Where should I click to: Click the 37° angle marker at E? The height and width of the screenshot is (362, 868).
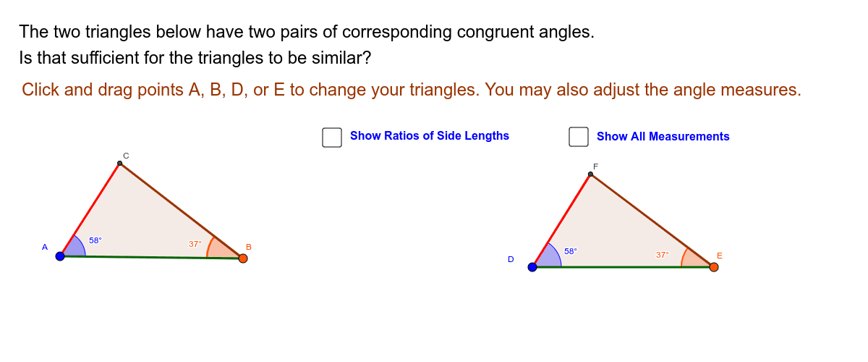(694, 259)
